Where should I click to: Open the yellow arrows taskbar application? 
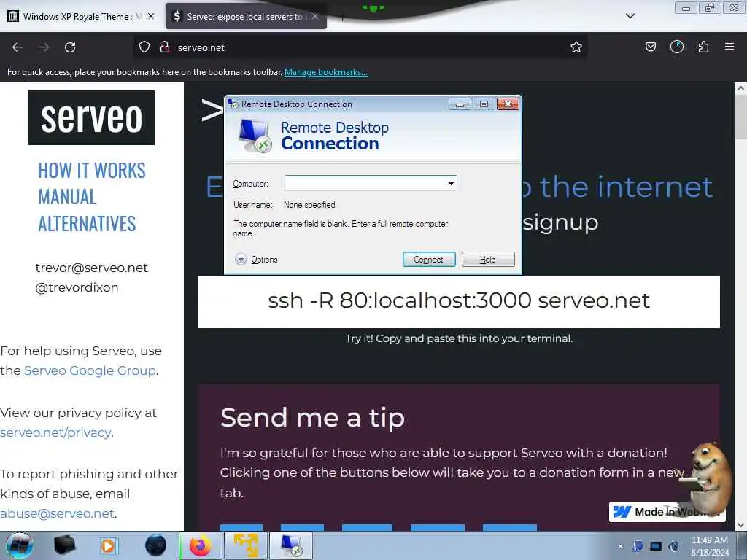tap(246, 545)
